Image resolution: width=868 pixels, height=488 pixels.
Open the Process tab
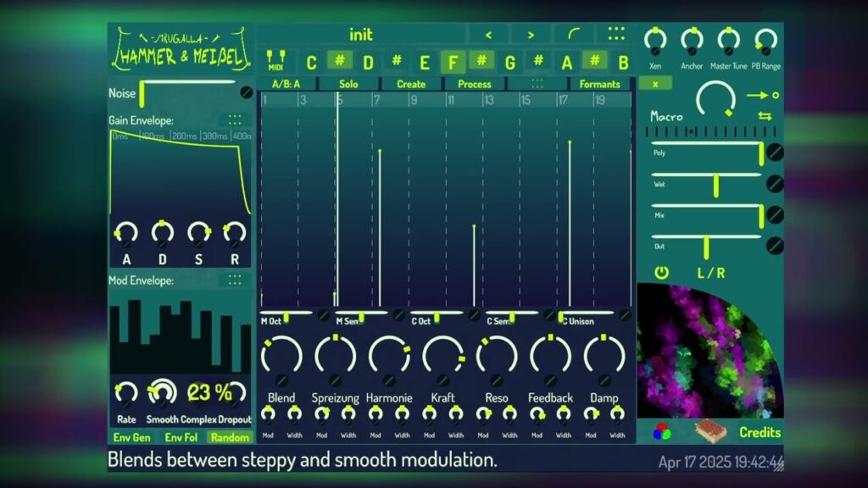(x=475, y=84)
